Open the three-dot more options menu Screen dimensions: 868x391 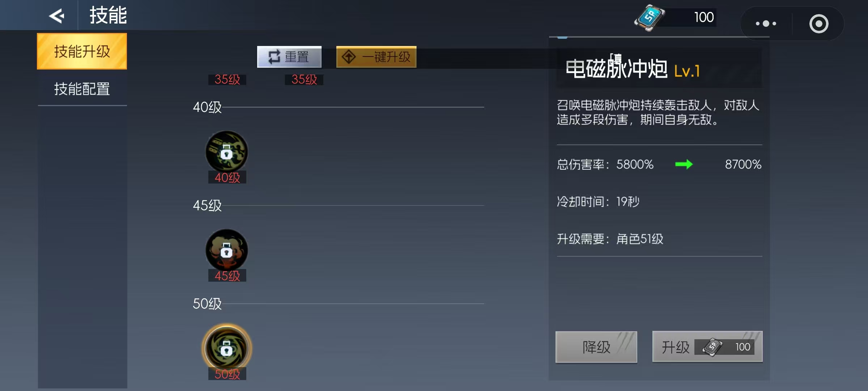(766, 24)
